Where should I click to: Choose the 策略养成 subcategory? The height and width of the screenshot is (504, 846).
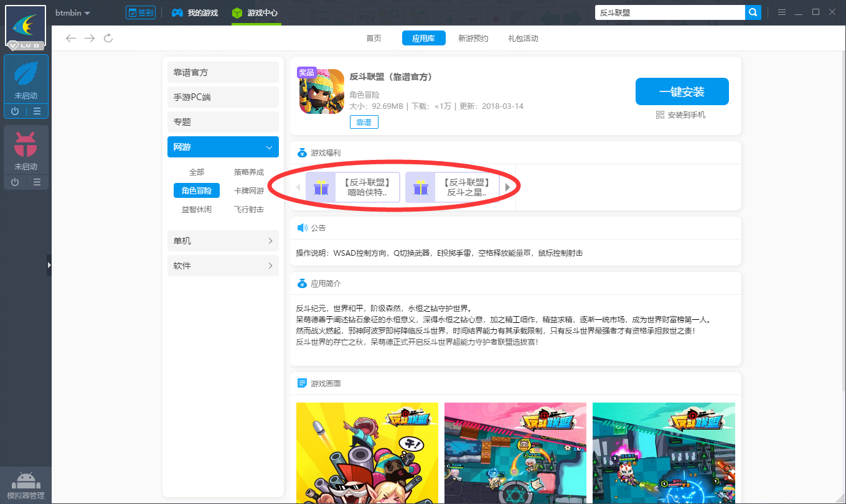click(249, 172)
